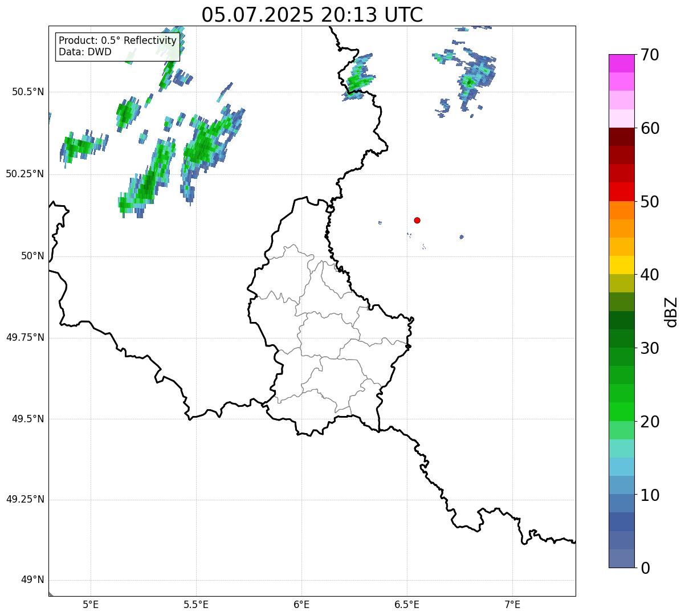Click the colorbar tick label "50"

(650, 202)
